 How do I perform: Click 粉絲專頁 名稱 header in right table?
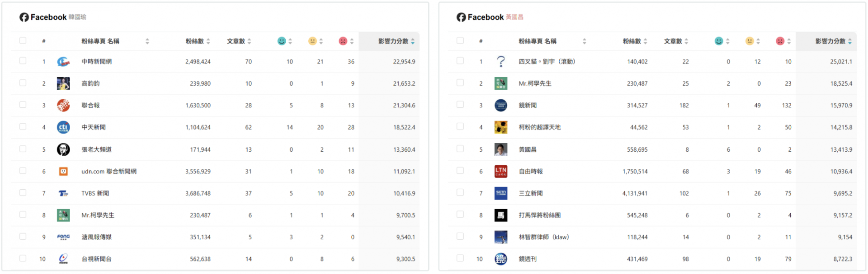[x=537, y=41]
